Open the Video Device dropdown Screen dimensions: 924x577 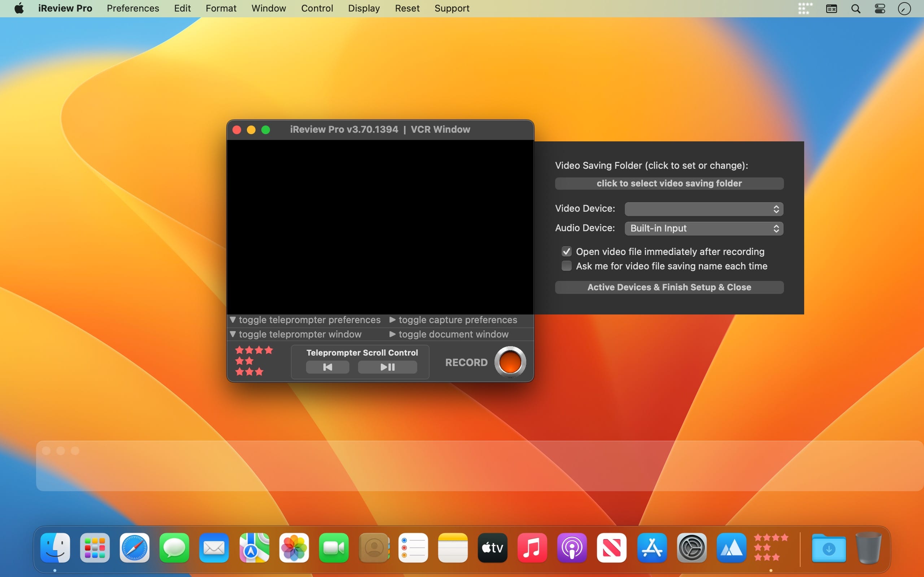pos(703,209)
